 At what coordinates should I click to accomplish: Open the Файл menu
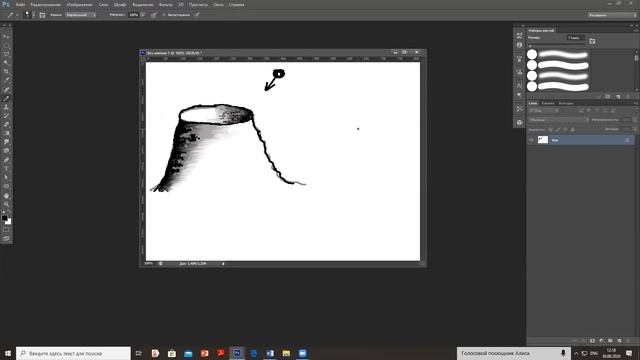tap(20, 4)
